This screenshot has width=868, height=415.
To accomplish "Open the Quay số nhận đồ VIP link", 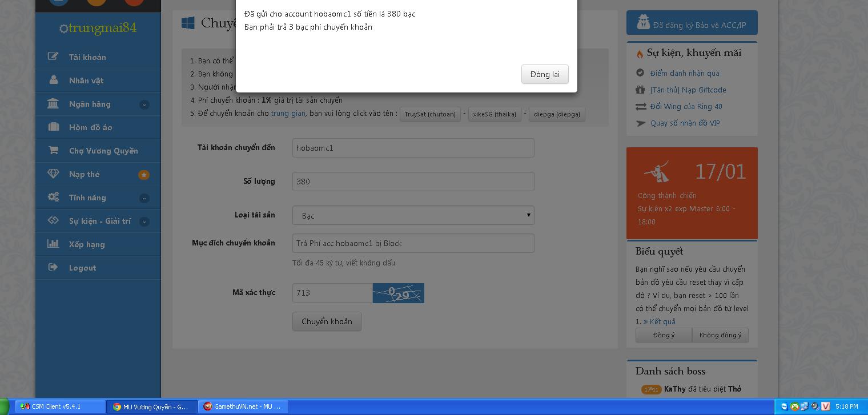I will pyautogui.click(x=685, y=123).
